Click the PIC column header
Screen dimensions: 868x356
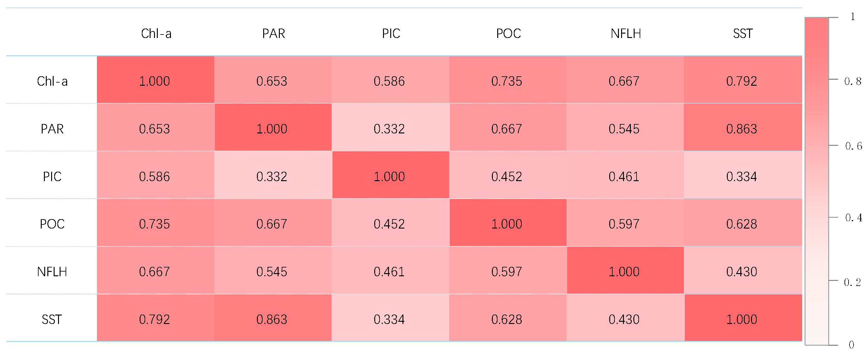(391, 33)
